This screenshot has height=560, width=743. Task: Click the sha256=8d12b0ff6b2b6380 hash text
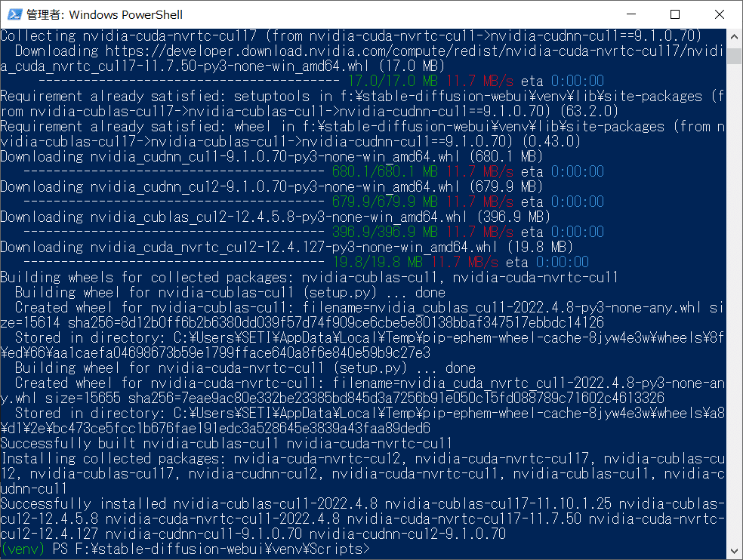(x=336, y=322)
